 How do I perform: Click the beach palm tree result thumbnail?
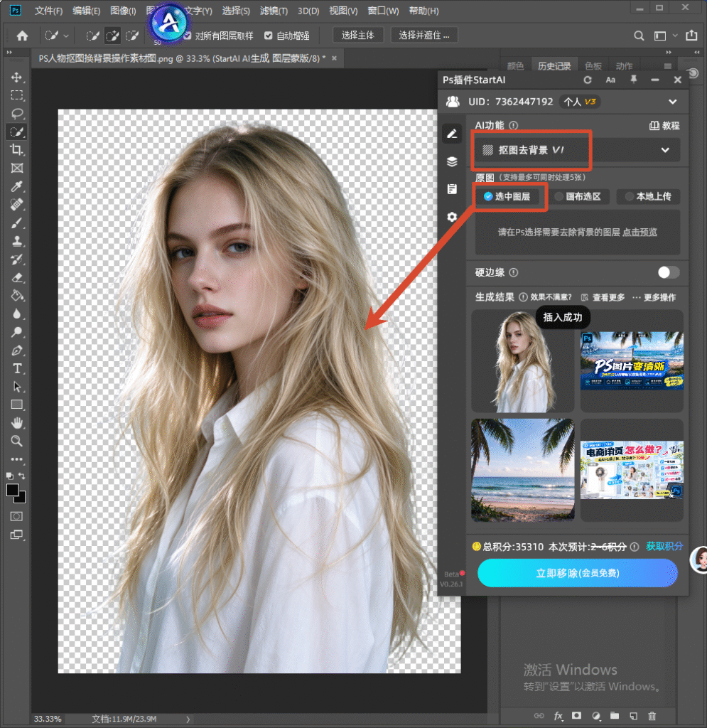pyautogui.click(x=523, y=471)
